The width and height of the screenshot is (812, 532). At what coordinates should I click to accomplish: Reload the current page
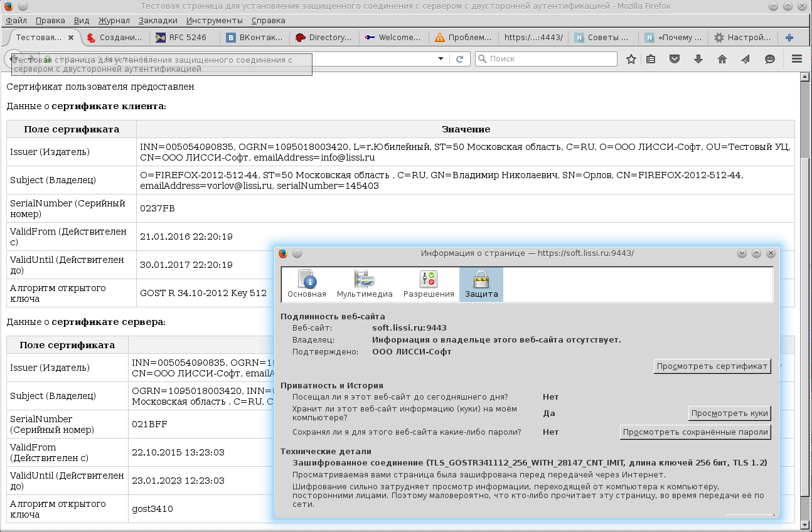tap(459, 59)
